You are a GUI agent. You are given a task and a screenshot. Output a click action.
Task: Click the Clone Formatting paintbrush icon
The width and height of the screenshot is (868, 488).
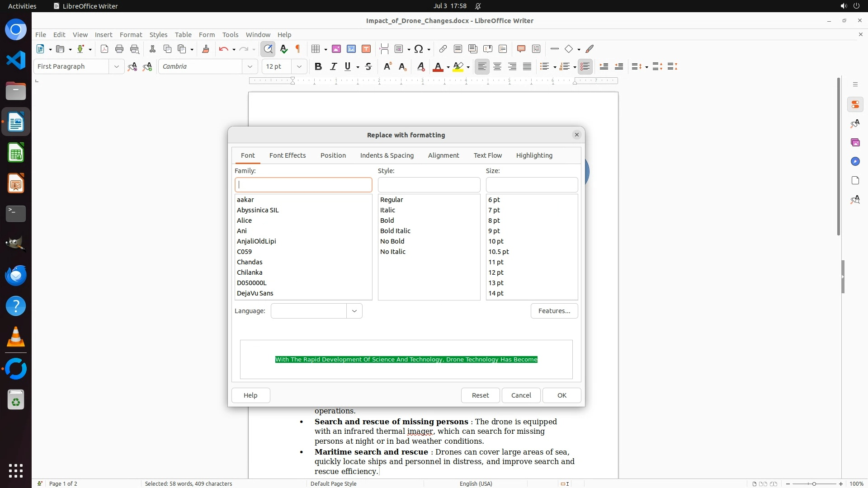pyautogui.click(x=206, y=49)
